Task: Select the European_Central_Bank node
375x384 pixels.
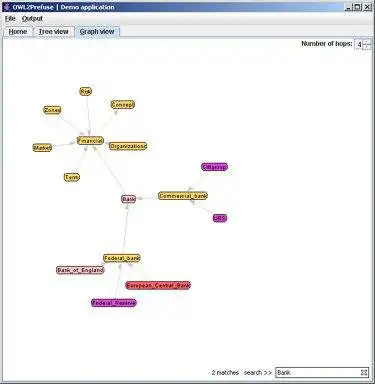Action: point(158,285)
